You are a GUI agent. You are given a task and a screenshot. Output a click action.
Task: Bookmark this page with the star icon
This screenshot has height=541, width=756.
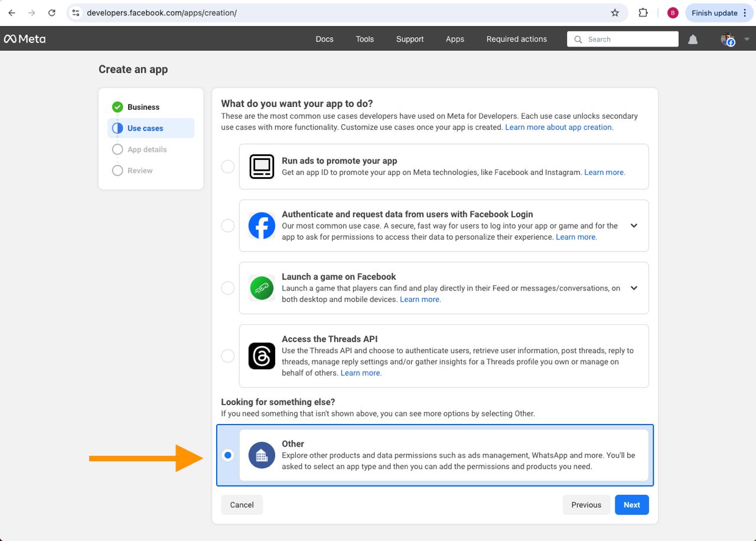615,13
